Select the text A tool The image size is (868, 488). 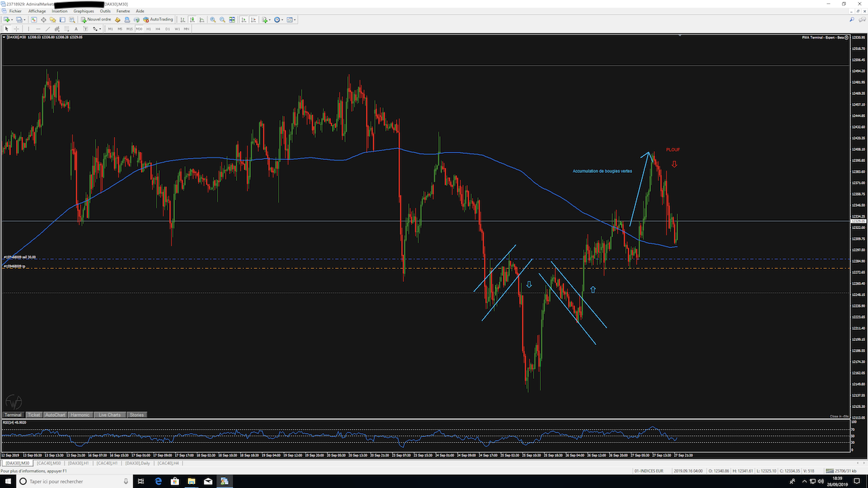(76, 29)
